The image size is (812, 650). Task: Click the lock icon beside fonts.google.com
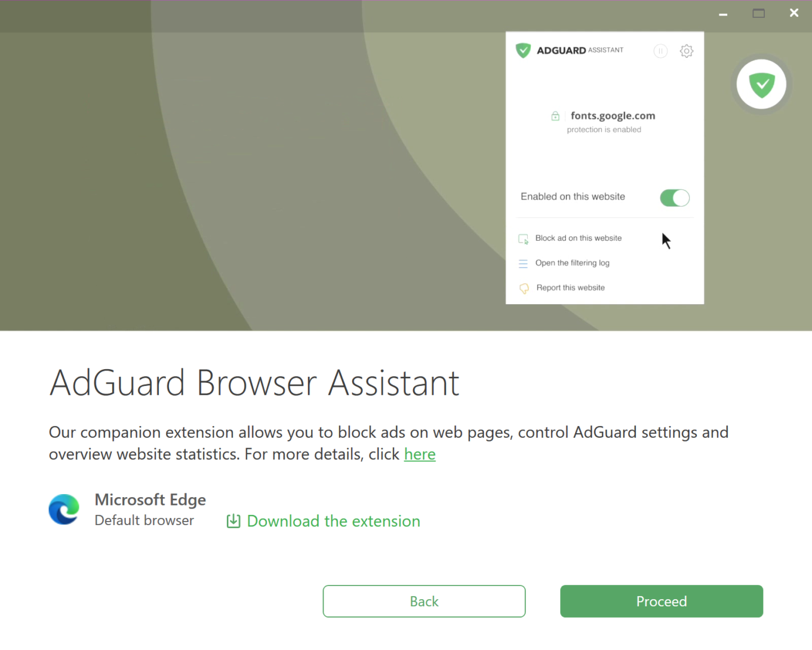coord(555,116)
